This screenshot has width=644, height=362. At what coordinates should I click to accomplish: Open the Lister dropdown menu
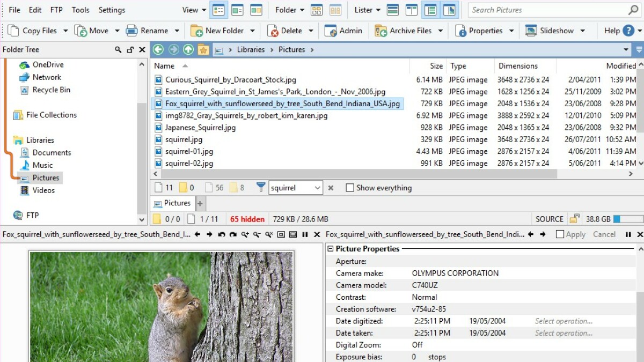(368, 10)
